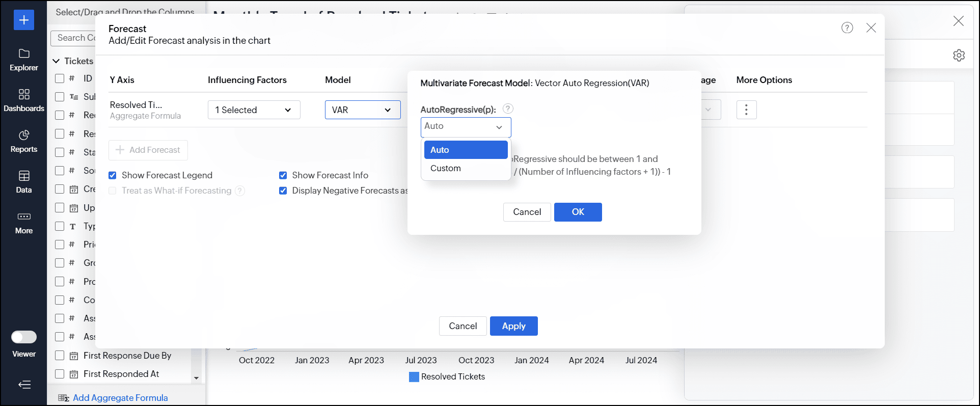
Task: Open the Reports section
Action: click(23, 141)
